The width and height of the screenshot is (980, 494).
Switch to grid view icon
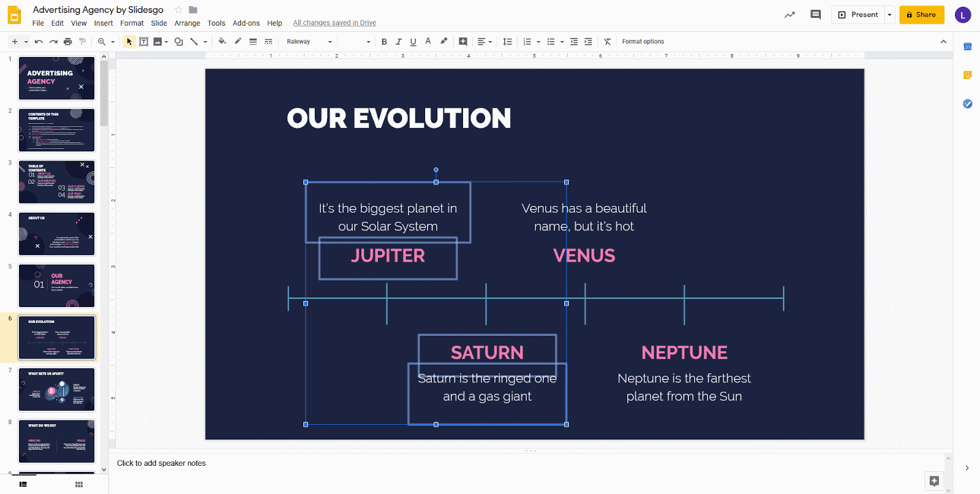(79, 484)
